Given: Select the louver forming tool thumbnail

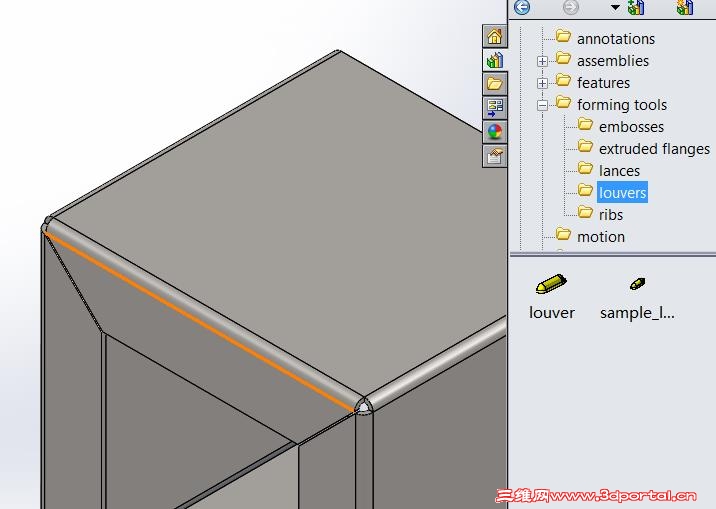Looking at the screenshot, I should coord(551,283).
